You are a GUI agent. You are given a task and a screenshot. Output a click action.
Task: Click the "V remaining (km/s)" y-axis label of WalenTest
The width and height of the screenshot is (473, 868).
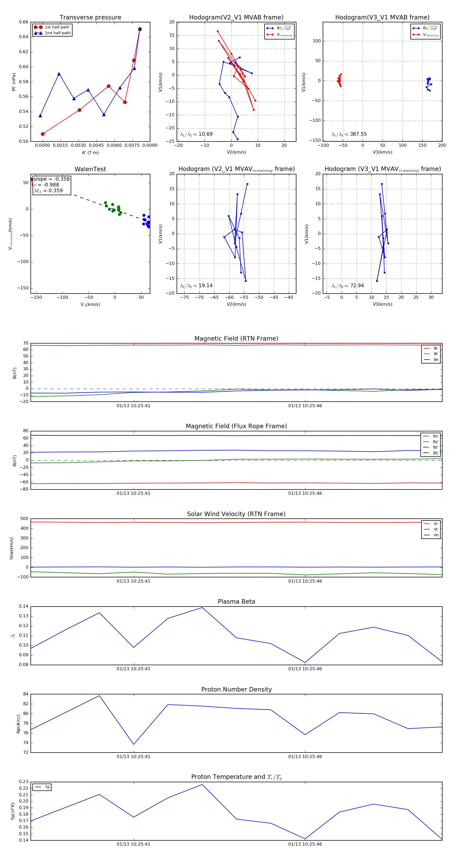tap(10, 234)
